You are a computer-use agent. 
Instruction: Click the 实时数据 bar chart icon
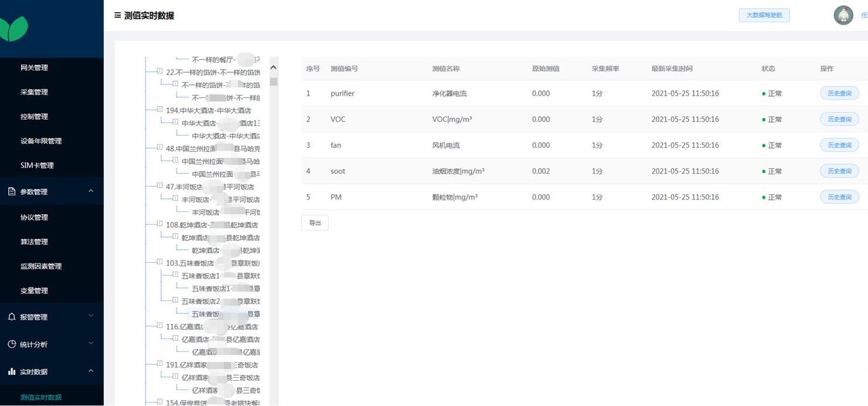point(12,372)
